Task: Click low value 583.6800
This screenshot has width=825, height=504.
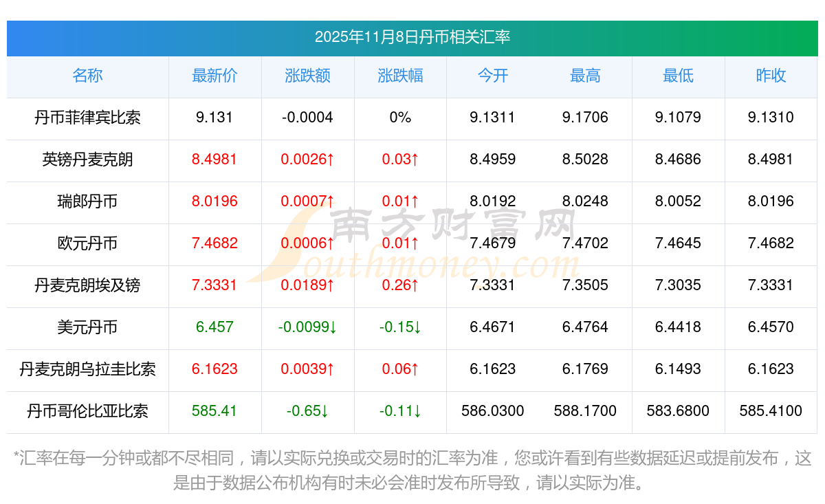Action: (678, 411)
